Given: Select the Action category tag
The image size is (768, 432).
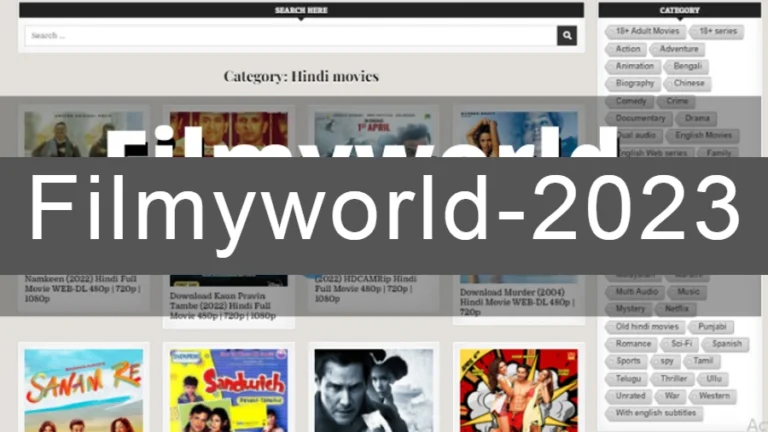Looking at the screenshot, I should pyautogui.click(x=626, y=49).
